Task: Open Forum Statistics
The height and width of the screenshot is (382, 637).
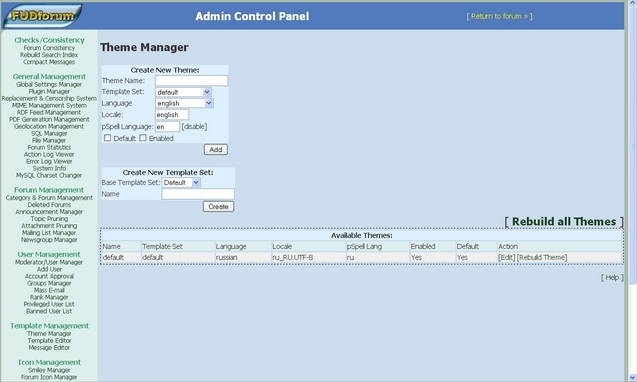Action: click(49, 148)
